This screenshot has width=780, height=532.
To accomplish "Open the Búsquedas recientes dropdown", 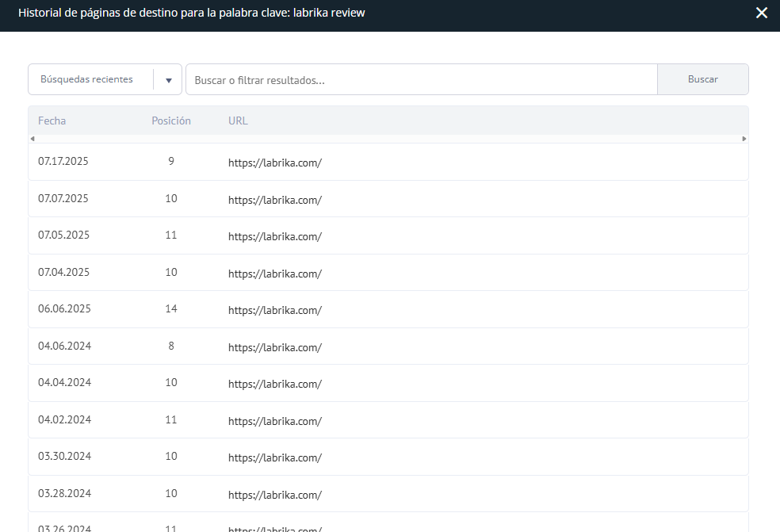I will tap(105, 79).
